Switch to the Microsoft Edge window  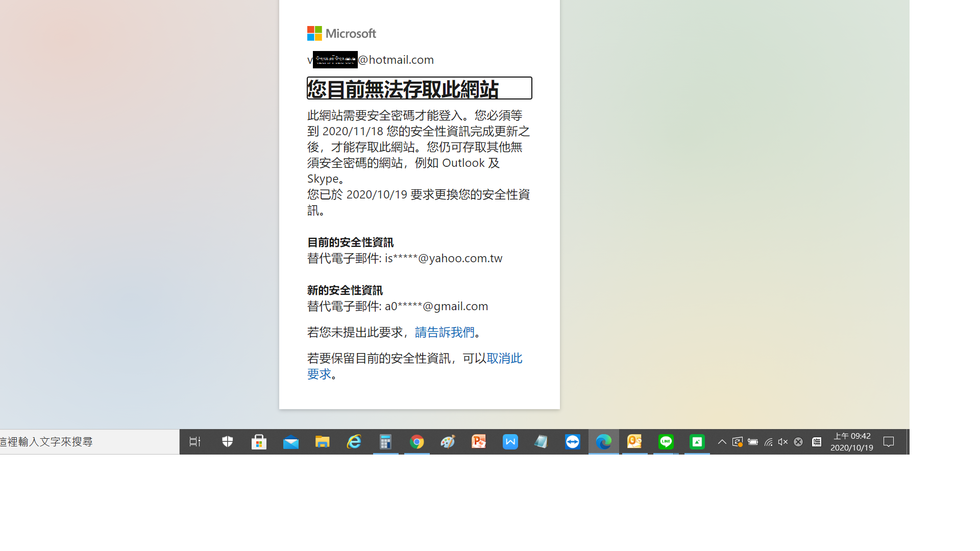(604, 442)
